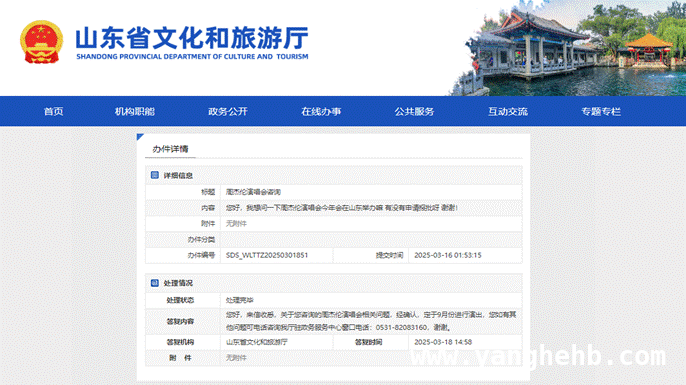686x385 pixels.
Task: Open the 专题专栏 menu item
Action: (x=601, y=112)
